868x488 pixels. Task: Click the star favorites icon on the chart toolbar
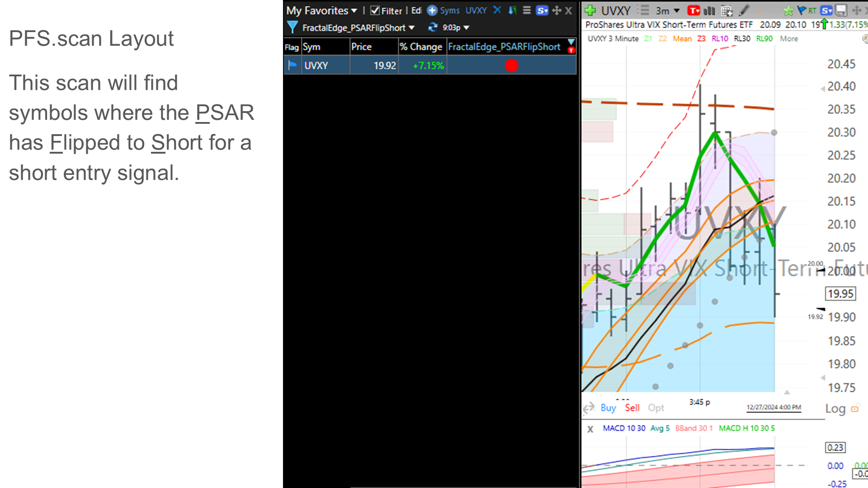tap(788, 10)
